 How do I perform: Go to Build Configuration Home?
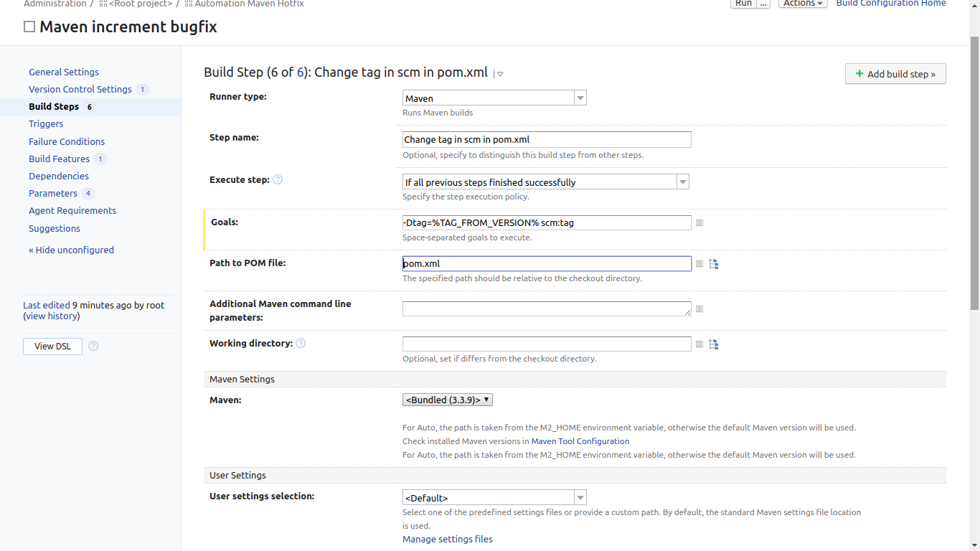pos(891,4)
